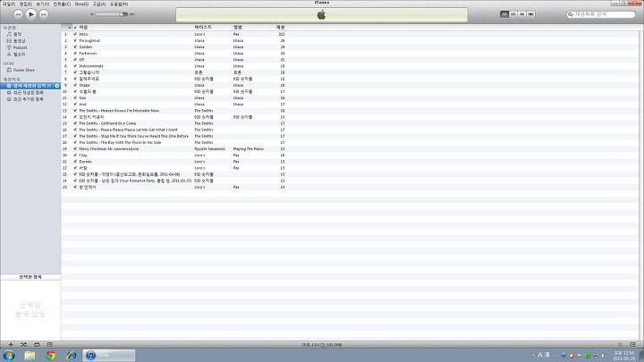644x362 pixels.
Task: Open the 고급(A) menu
Action: coord(99,4)
